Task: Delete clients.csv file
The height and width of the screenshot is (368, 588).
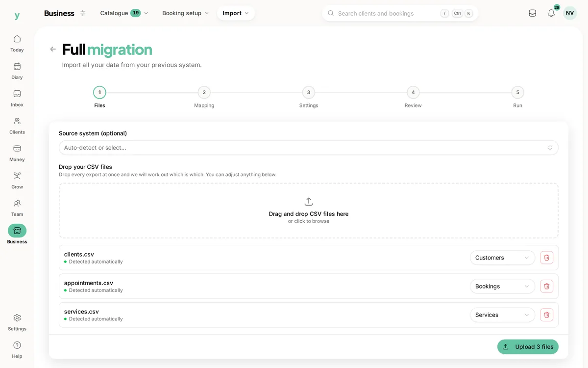Action: pos(547,258)
